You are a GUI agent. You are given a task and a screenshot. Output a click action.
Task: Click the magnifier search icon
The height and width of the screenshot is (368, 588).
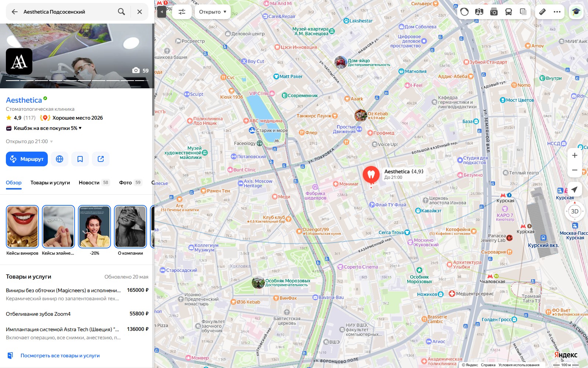pyautogui.click(x=121, y=12)
